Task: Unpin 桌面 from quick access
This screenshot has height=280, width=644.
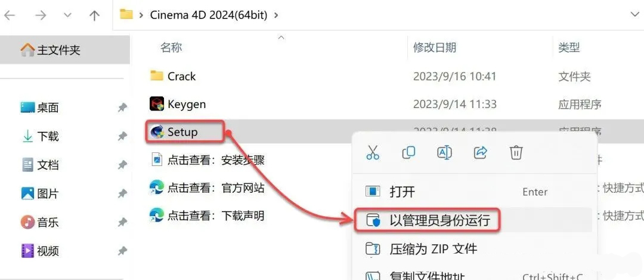Action: [x=122, y=107]
